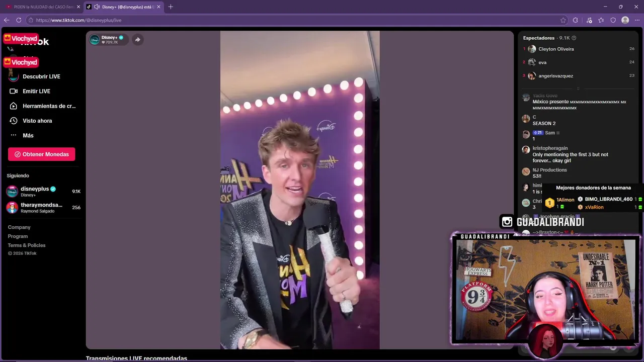Viewport: 644px width, 362px height.
Task: Bookmark this page with the star icon
Action: tap(563, 20)
